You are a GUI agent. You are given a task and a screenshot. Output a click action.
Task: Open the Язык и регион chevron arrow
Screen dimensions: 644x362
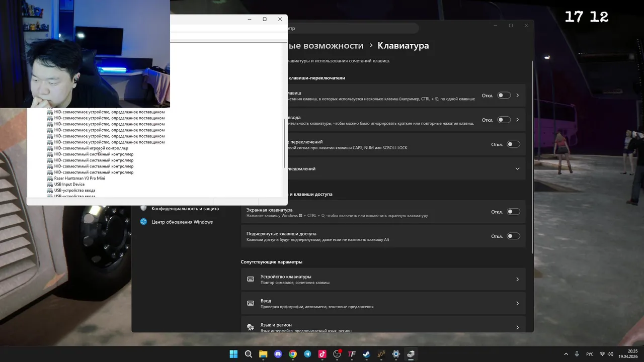517,327
